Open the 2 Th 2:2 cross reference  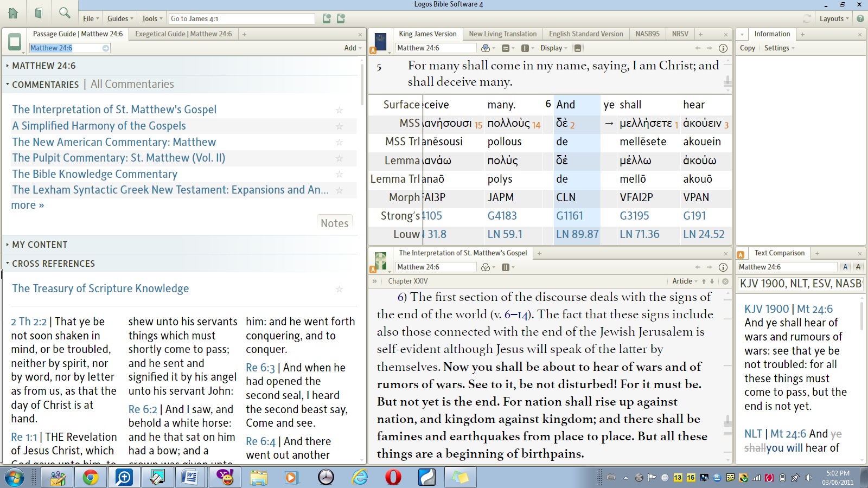coord(29,322)
